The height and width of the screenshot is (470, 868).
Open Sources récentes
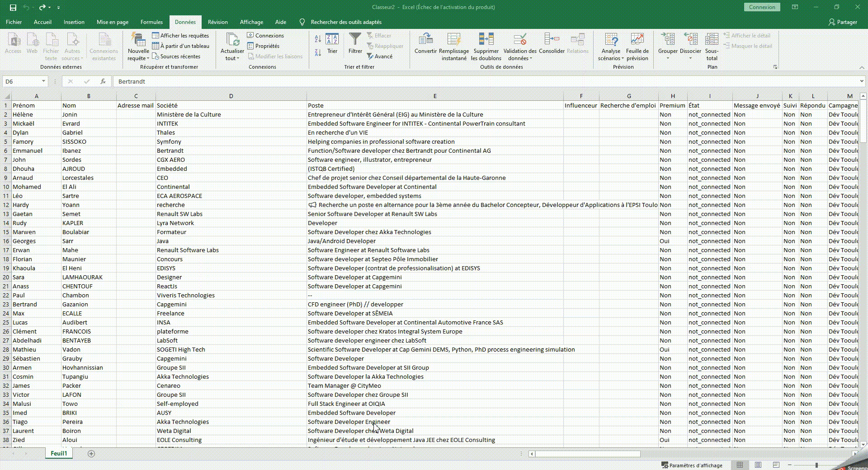point(176,56)
